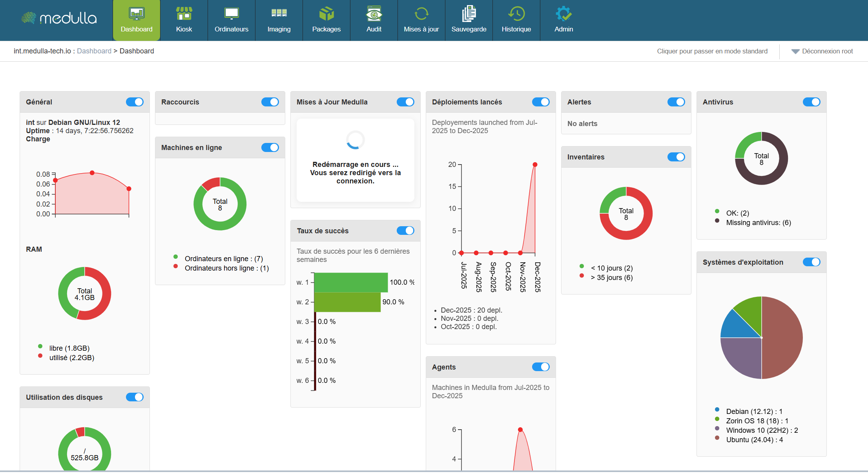Click Ubuntu brown slice in OS pie chart

(x=783, y=338)
